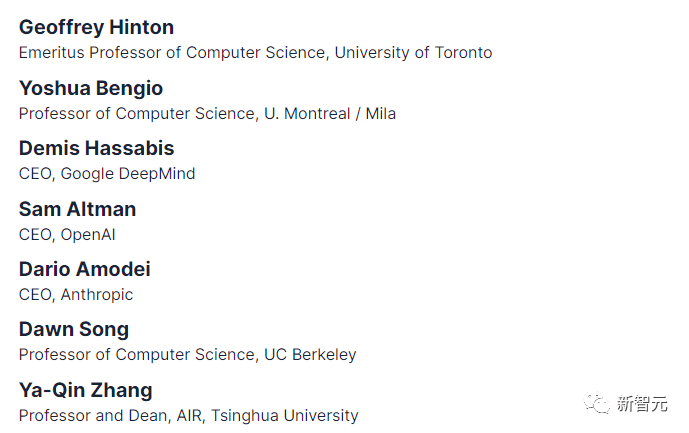Select the Yoshua Bengio name heading
The image size is (689, 433).
[91, 88]
